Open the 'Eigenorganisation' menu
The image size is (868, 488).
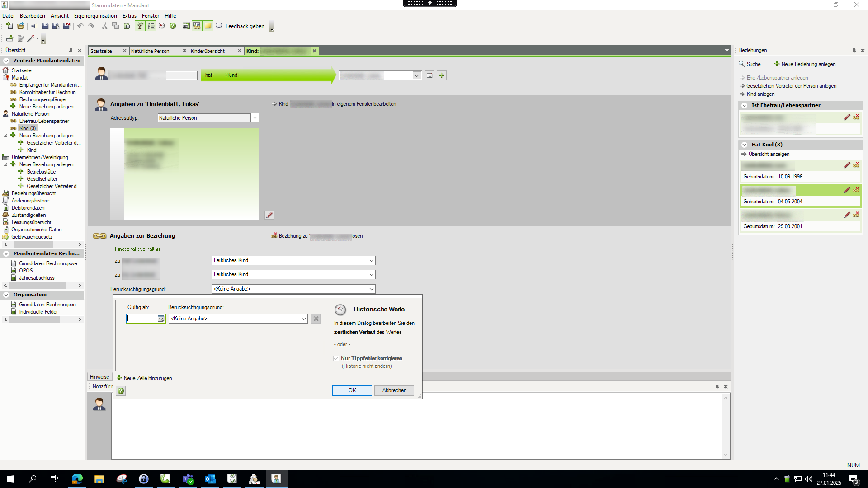point(95,16)
